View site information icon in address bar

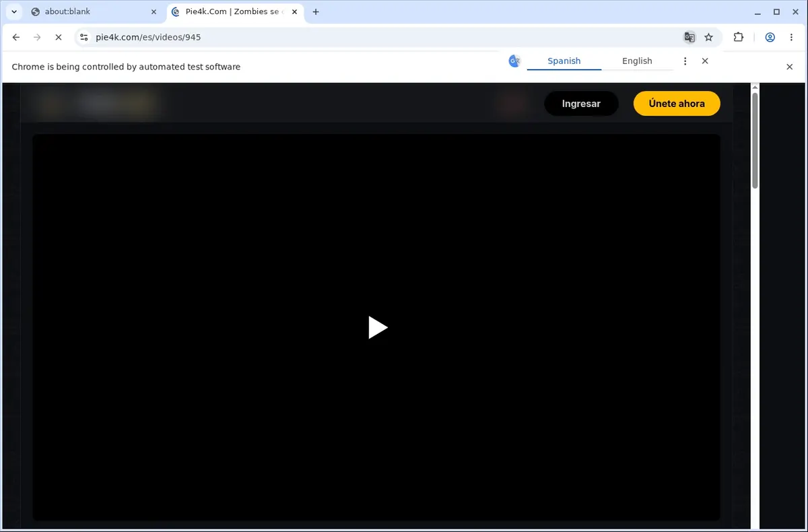83,37
